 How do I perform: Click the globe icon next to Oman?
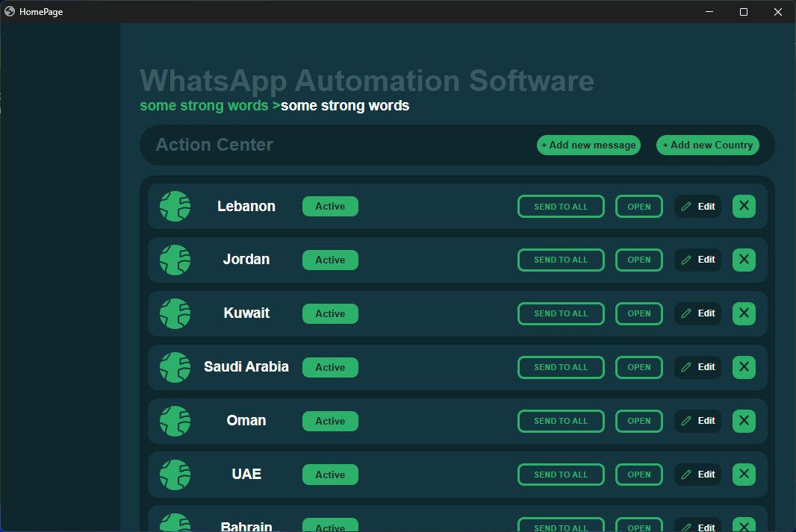tap(175, 421)
